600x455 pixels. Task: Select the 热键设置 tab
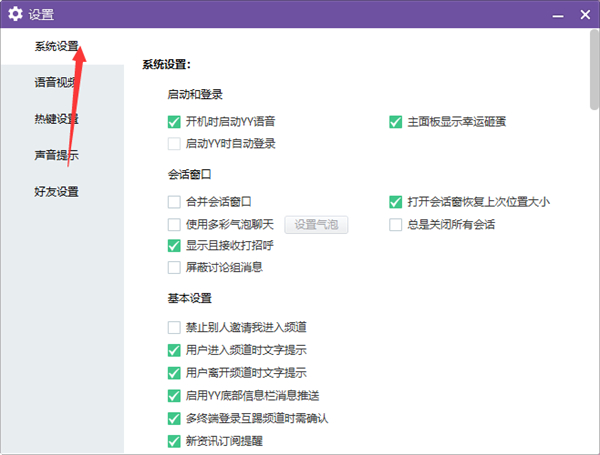[56, 119]
